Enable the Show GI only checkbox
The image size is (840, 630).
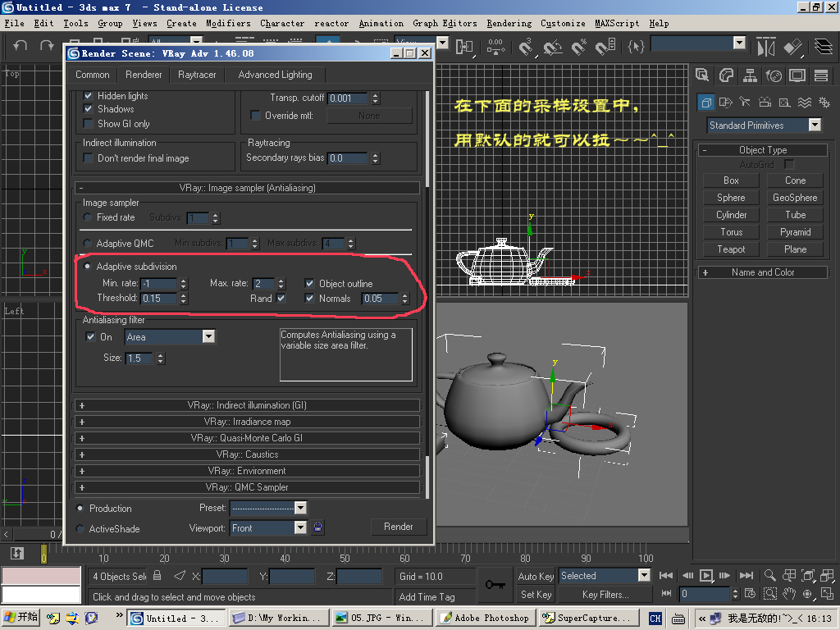tap(89, 124)
